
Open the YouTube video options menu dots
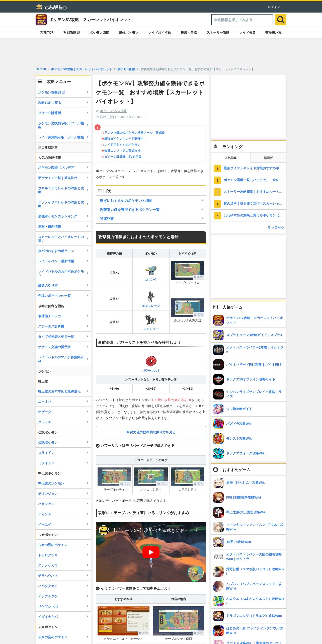point(197,530)
